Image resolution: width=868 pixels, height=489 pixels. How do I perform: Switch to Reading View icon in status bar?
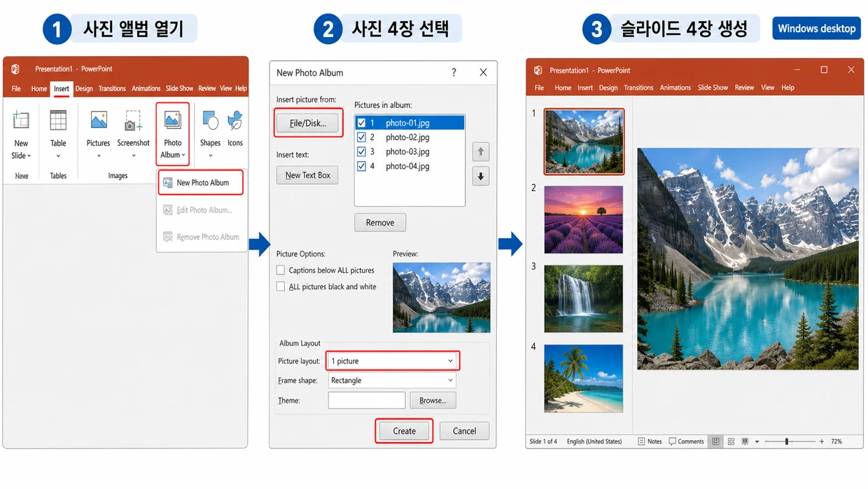tap(745, 441)
